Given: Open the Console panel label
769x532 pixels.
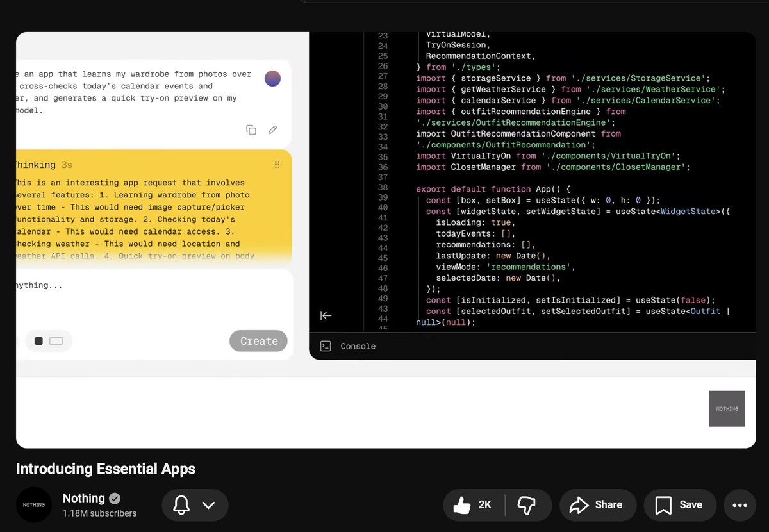Looking at the screenshot, I should point(358,346).
